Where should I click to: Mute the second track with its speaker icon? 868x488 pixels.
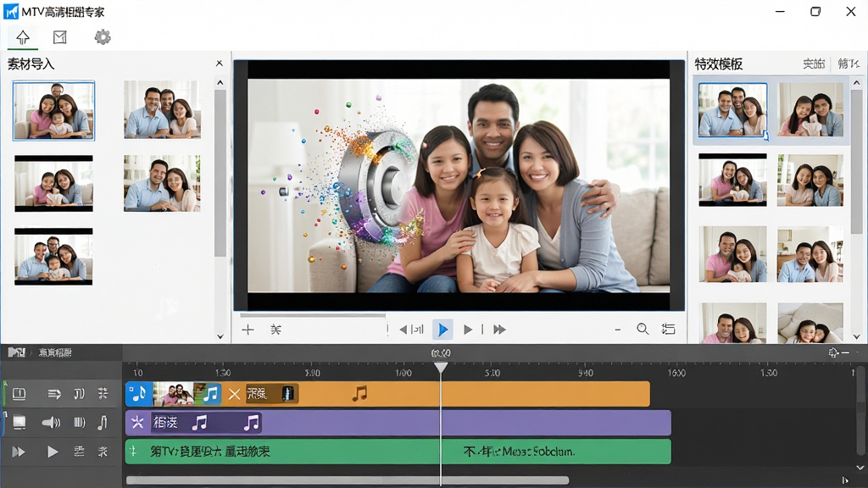[x=51, y=423]
